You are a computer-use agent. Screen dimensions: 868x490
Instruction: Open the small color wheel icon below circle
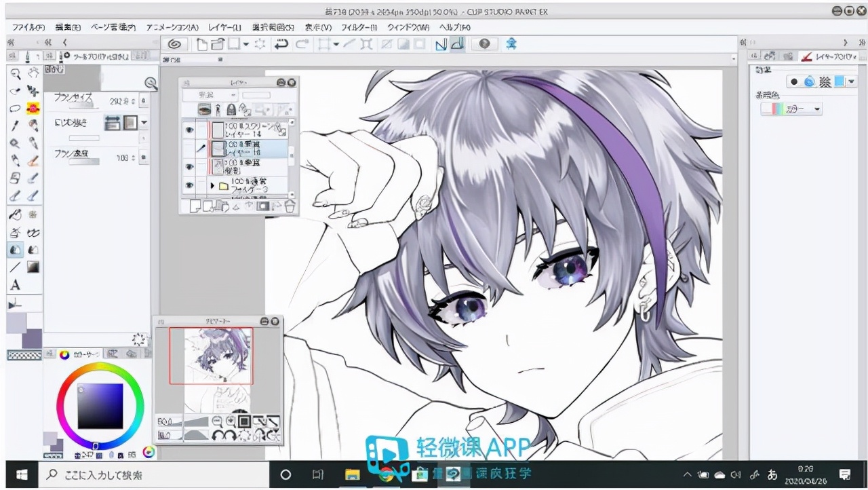coord(149,452)
